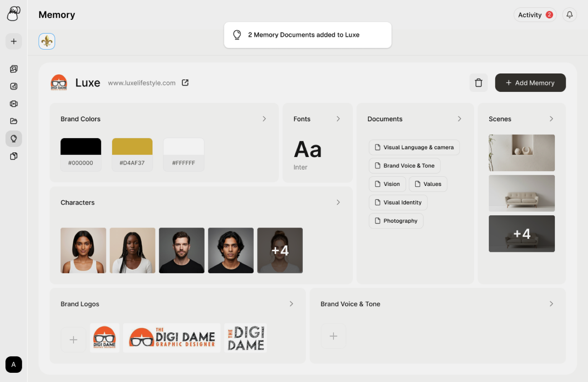
Task: Expand the Scenes section
Action: coord(551,119)
